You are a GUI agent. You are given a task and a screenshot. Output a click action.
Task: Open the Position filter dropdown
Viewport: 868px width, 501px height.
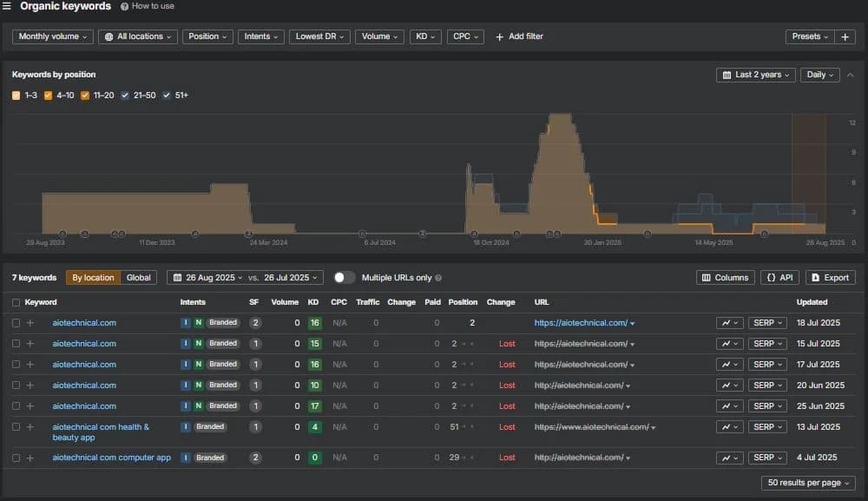(x=207, y=36)
